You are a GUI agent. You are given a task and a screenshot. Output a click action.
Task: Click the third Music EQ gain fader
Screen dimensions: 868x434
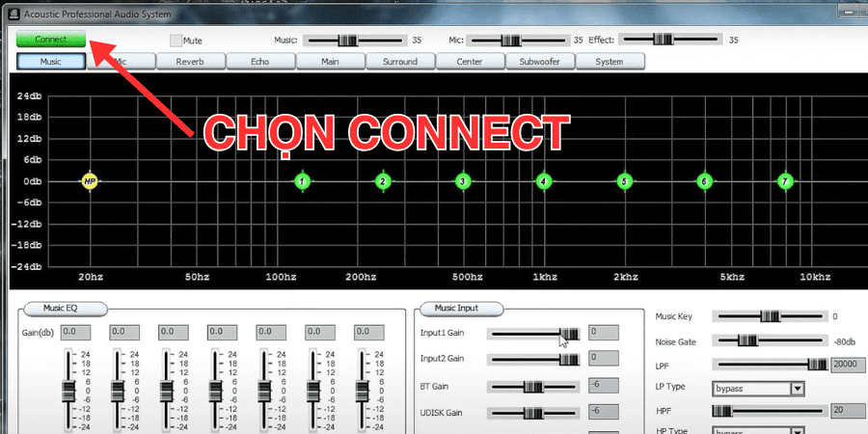(165, 391)
